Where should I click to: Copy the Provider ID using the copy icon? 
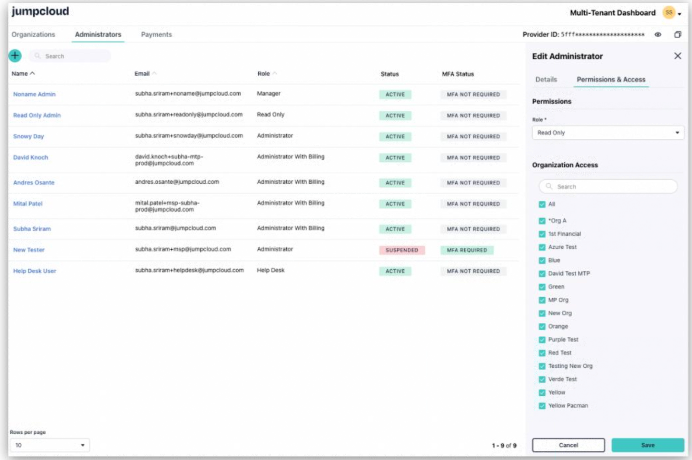point(677,35)
